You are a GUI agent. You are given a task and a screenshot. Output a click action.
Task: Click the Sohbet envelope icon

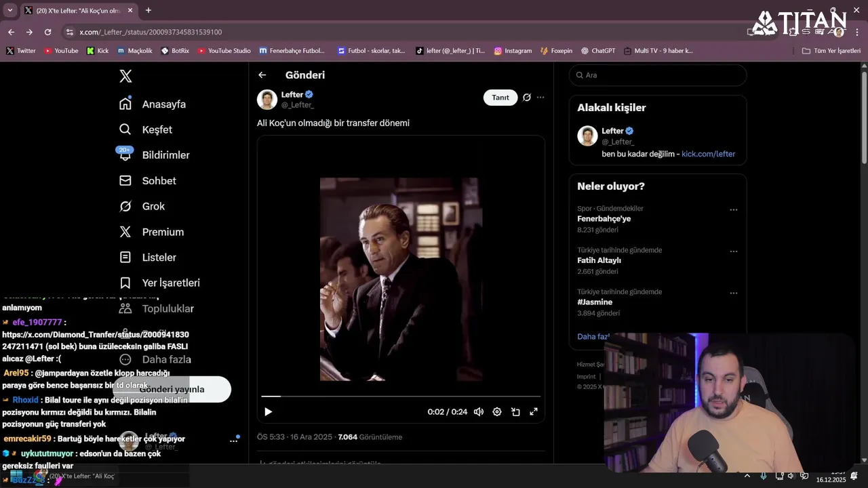pos(125,181)
